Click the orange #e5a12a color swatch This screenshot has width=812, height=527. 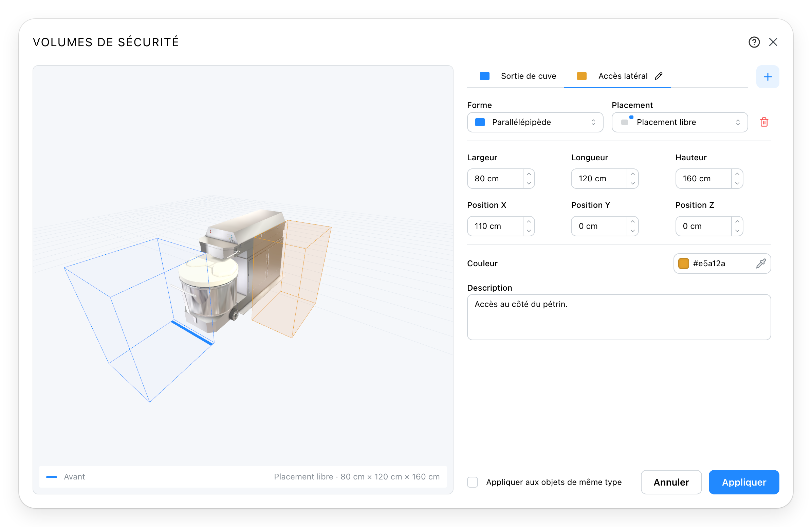tap(683, 263)
